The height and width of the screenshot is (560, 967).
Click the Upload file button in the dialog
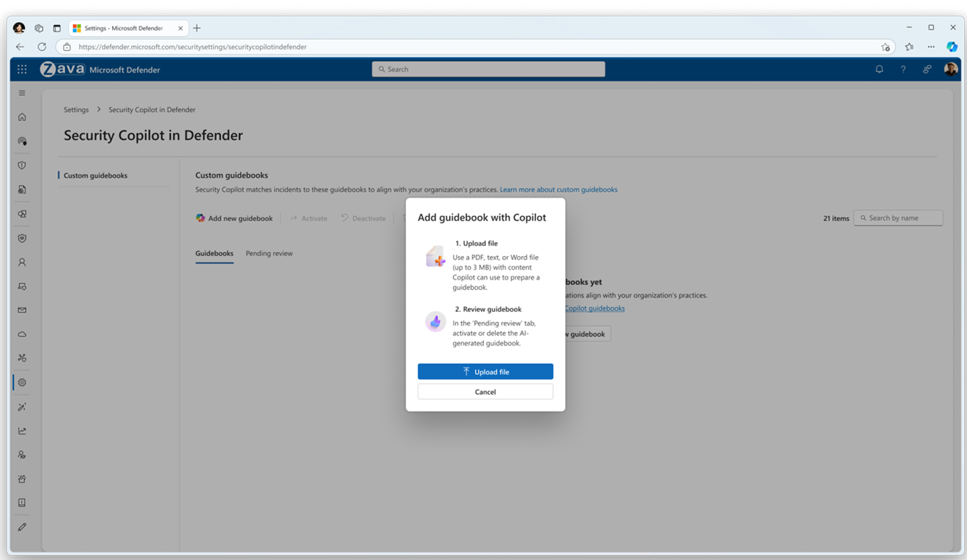pyautogui.click(x=485, y=371)
